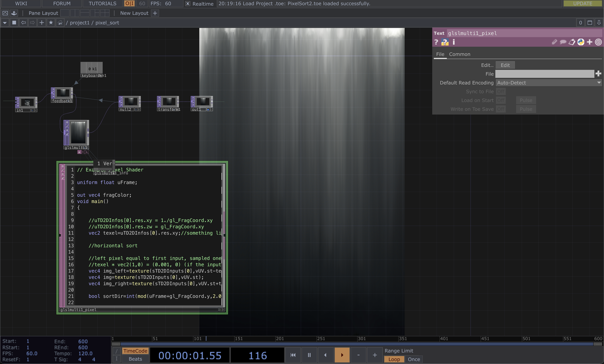The width and height of the screenshot is (604, 364).
Task: Open the pane type dropdown arrow
Action: pyautogui.click(x=5, y=23)
